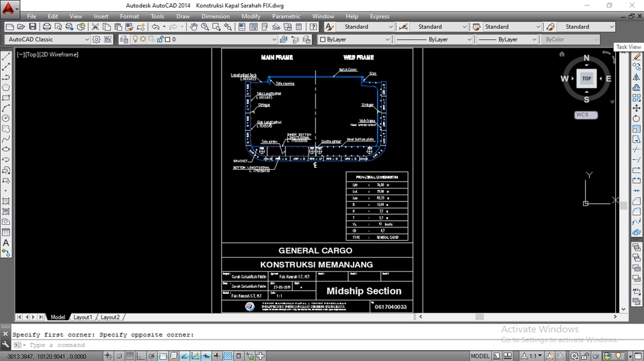Toggle Polar Tracking in status bar
644x361 pixels.
coord(152,356)
